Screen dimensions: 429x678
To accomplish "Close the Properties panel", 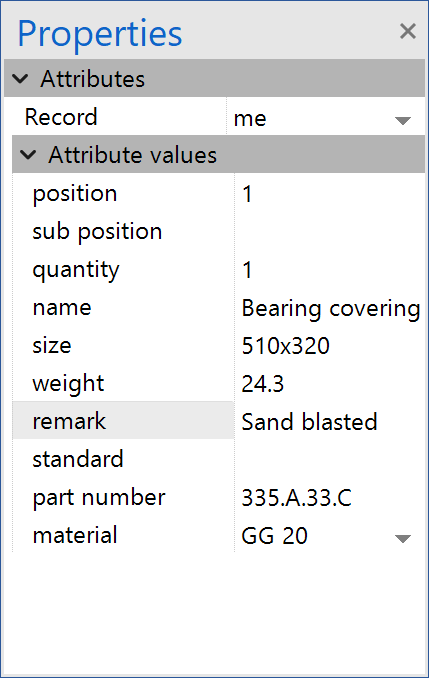I will [407, 31].
